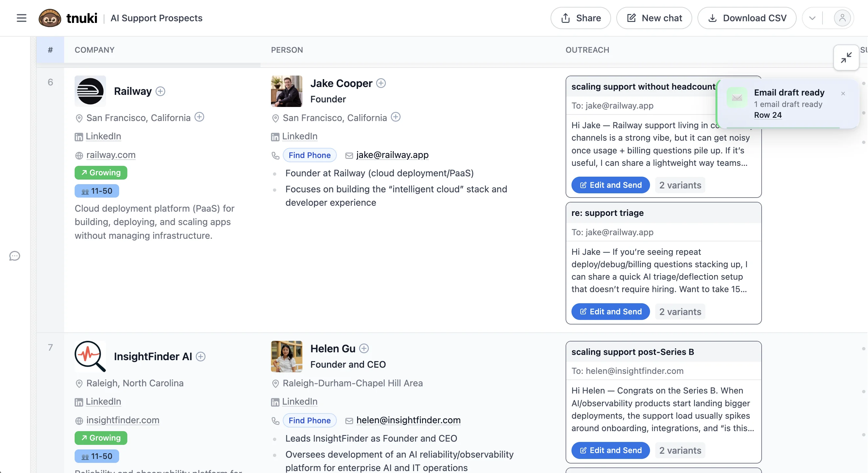The width and height of the screenshot is (868, 473).
Task: Click Jake Cooper's phone icon
Action: coord(275,155)
